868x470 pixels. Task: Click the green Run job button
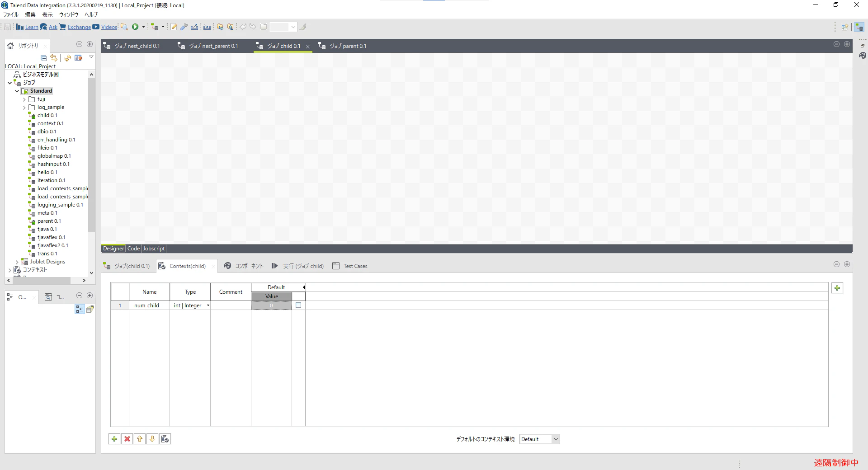135,27
